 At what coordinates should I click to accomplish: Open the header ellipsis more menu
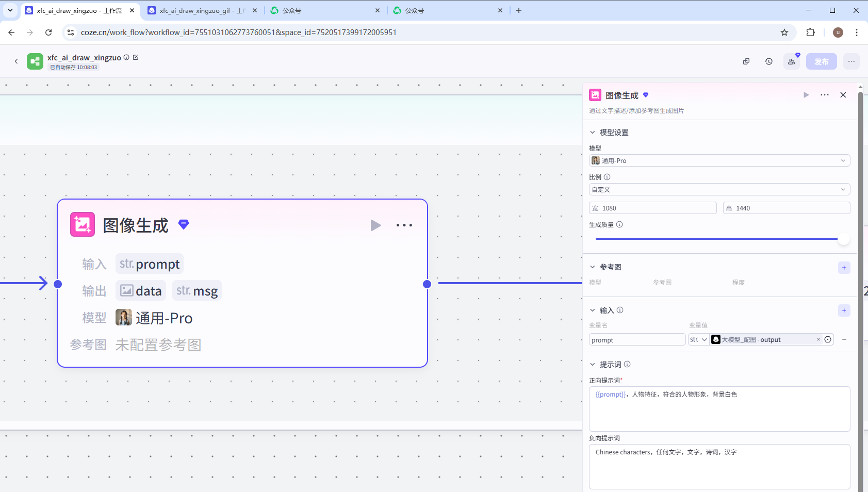pyautogui.click(x=851, y=61)
